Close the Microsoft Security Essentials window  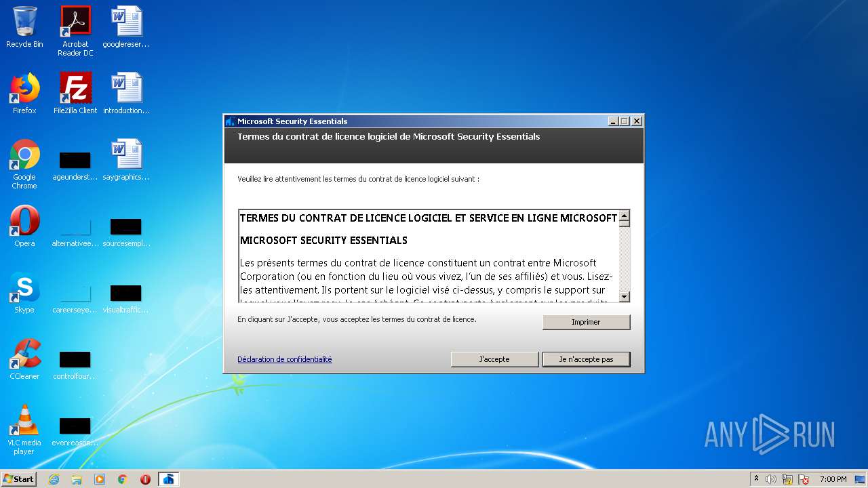[636, 121]
